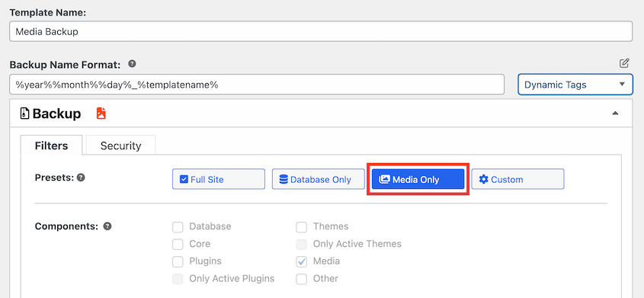The height and width of the screenshot is (298, 644).
Task: Select the Media Only preset
Action: (x=418, y=179)
